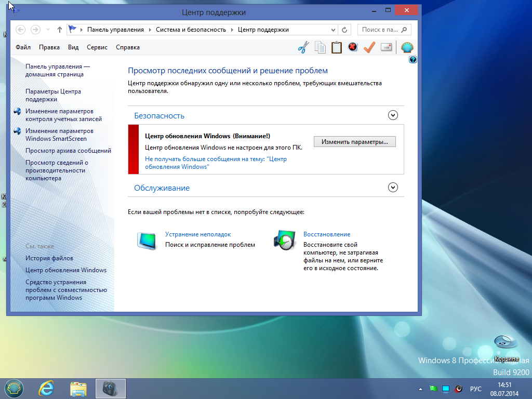The width and height of the screenshot is (532, 399).
Task: Click network monitor icon in tray
Action: pyautogui.click(x=446, y=389)
